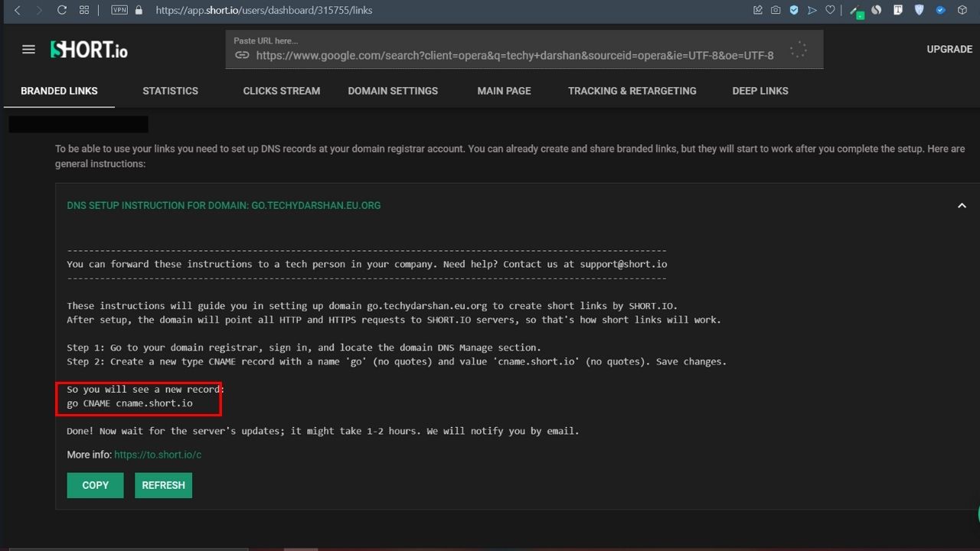Click the 'Step 2: Create a new type CNAME' line
Viewport: 980px width, 551px height.
(x=397, y=361)
